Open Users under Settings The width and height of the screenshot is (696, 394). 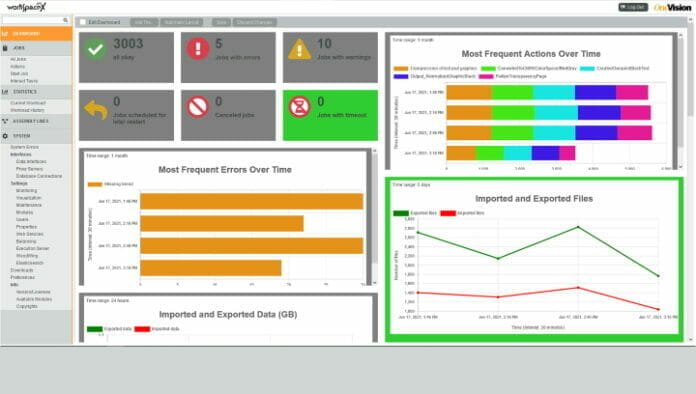tap(22, 220)
